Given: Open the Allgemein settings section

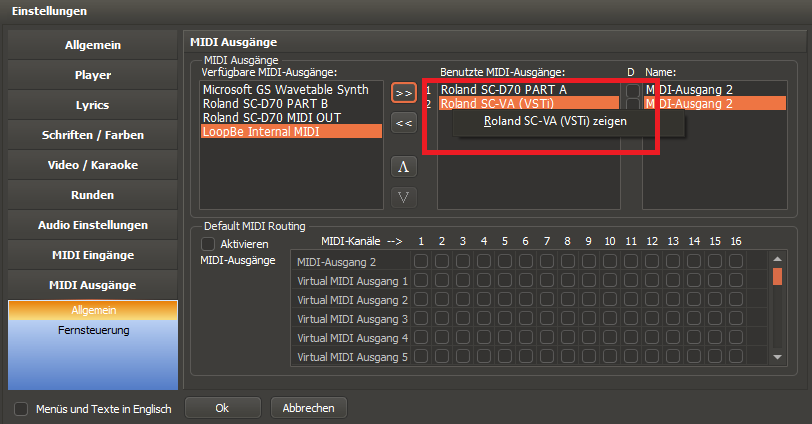Looking at the screenshot, I should tap(94, 45).
